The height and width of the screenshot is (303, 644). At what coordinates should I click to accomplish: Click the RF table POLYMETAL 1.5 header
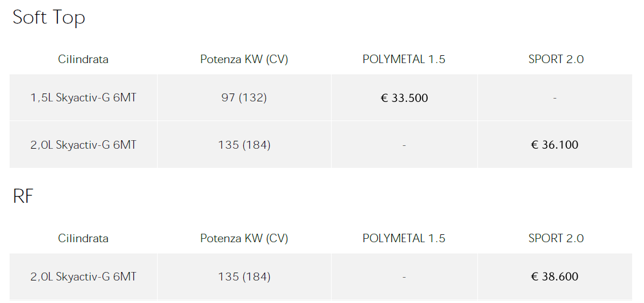(x=404, y=238)
